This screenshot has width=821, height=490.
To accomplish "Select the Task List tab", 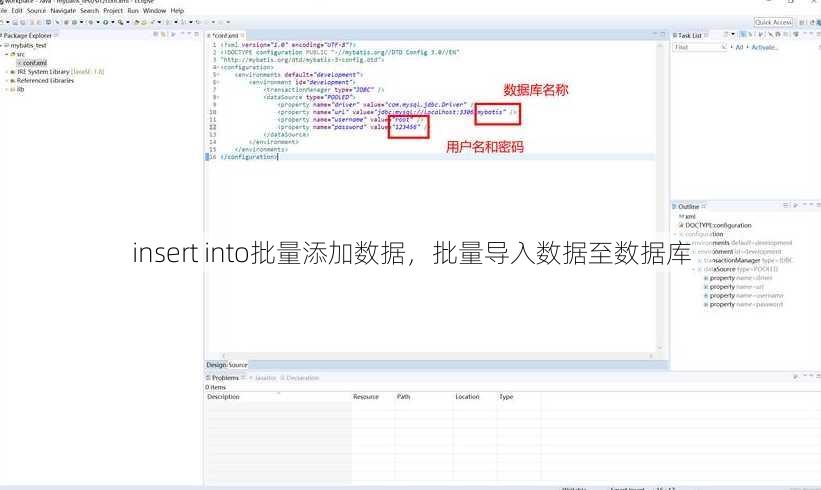I will [690, 36].
